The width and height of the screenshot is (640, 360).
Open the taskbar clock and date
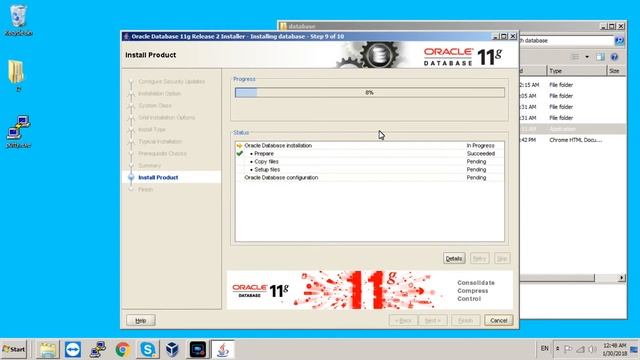click(x=615, y=349)
